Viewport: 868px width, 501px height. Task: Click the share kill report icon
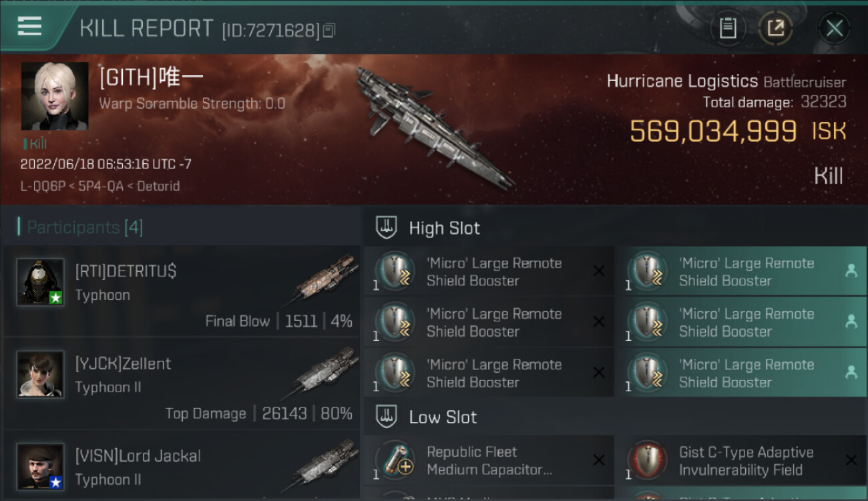[776, 28]
